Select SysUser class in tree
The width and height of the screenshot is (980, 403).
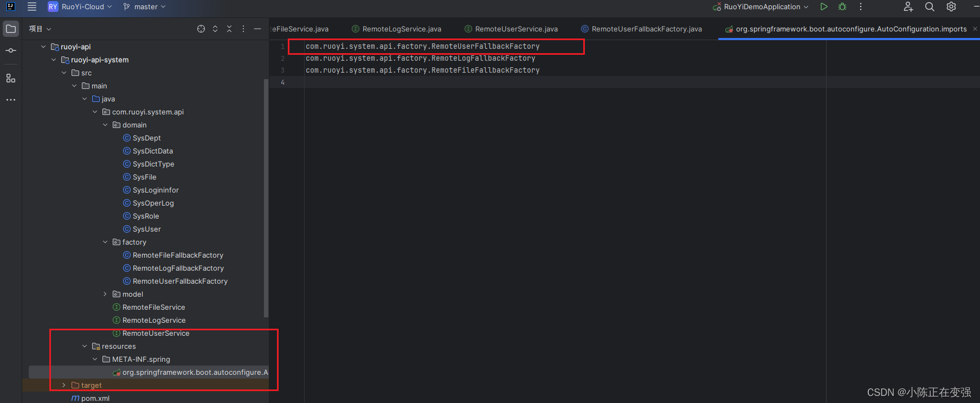pyautogui.click(x=142, y=229)
